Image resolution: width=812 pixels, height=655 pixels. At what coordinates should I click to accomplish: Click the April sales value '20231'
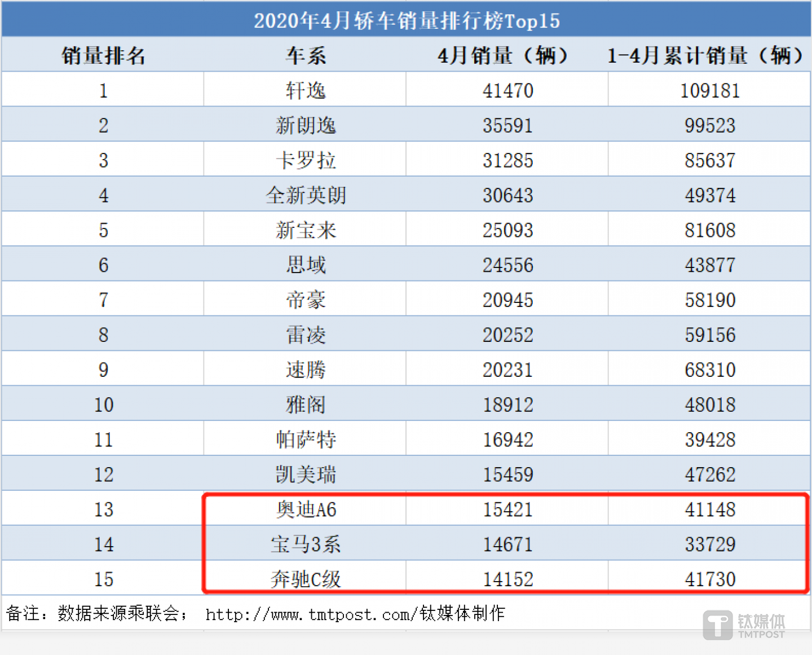pos(507,370)
